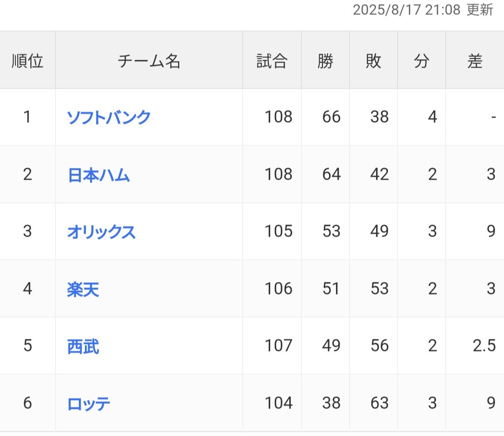This screenshot has height=436, width=504.
Task: Click the 敗 column header
Action: point(373,61)
